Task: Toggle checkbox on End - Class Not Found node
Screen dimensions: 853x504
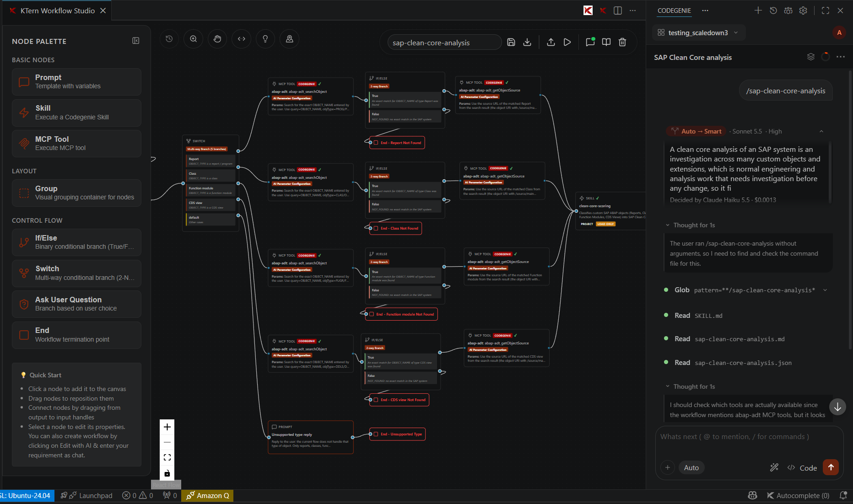Action: point(376,228)
